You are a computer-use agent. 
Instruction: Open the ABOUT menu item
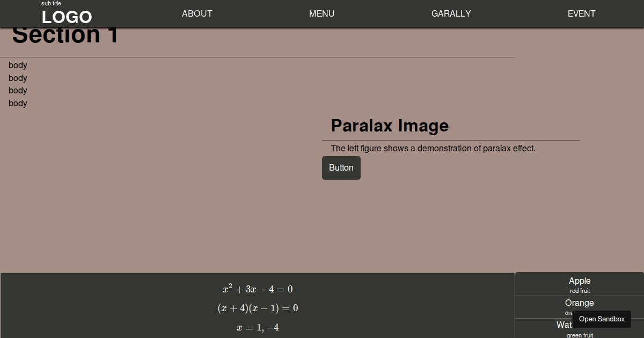click(197, 14)
